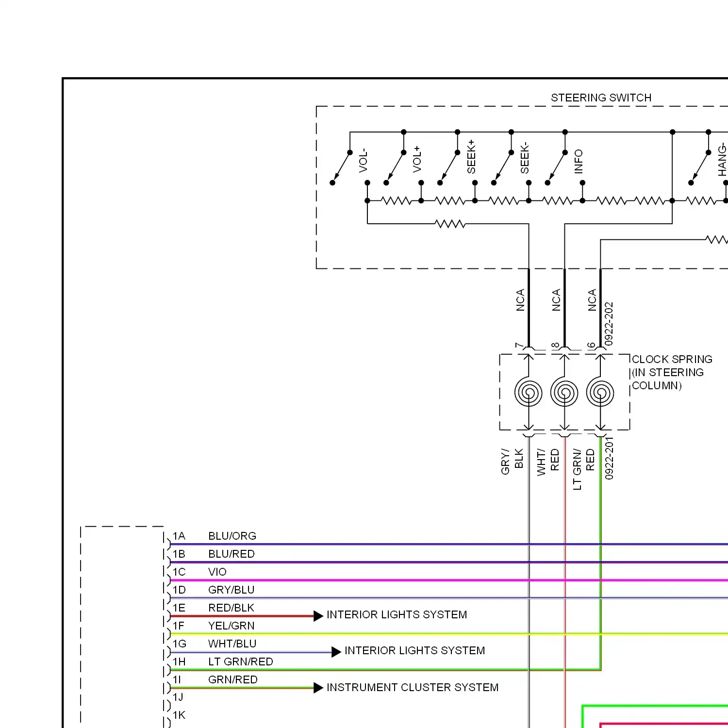This screenshot has height=728, width=728.
Task: Click the GRY/BLU wire label
Action: pos(232,590)
